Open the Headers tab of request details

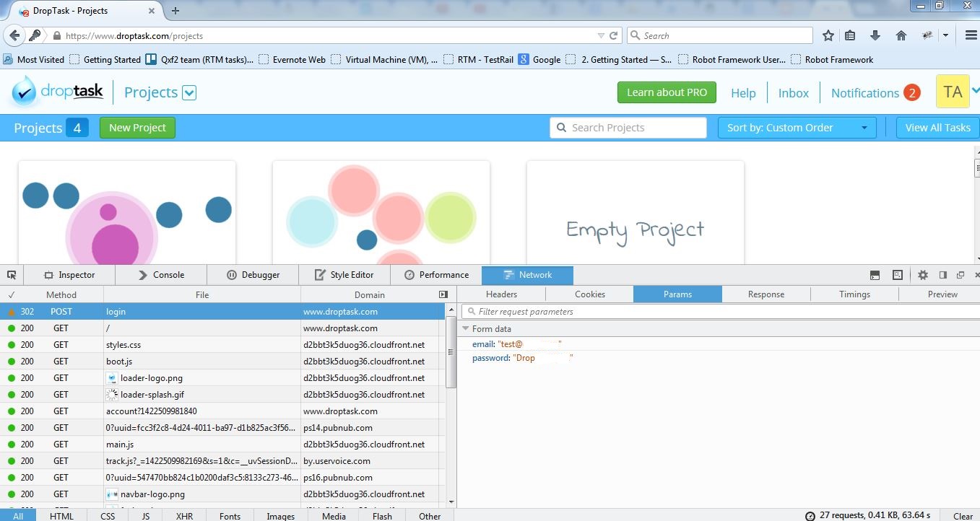501,294
